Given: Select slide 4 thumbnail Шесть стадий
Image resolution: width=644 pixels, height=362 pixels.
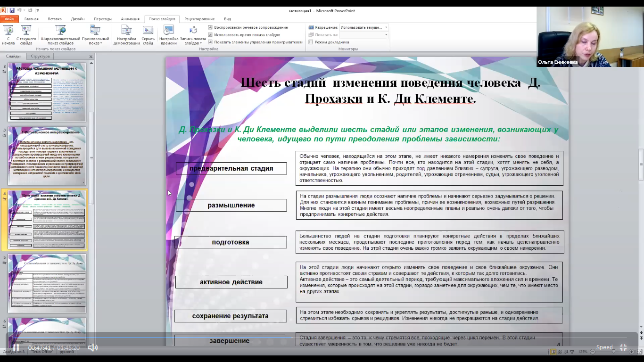Looking at the screenshot, I should pyautogui.click(x=47, y=220).
